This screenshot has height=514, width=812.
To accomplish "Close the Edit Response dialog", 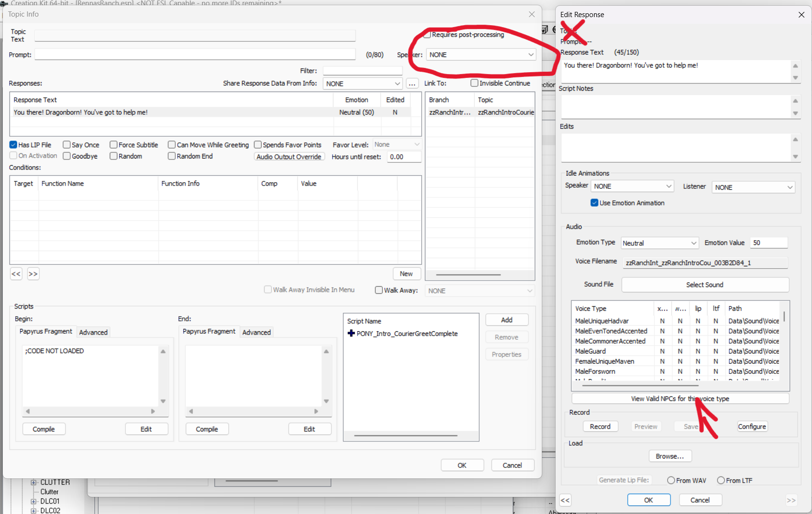I will (802, 15).
